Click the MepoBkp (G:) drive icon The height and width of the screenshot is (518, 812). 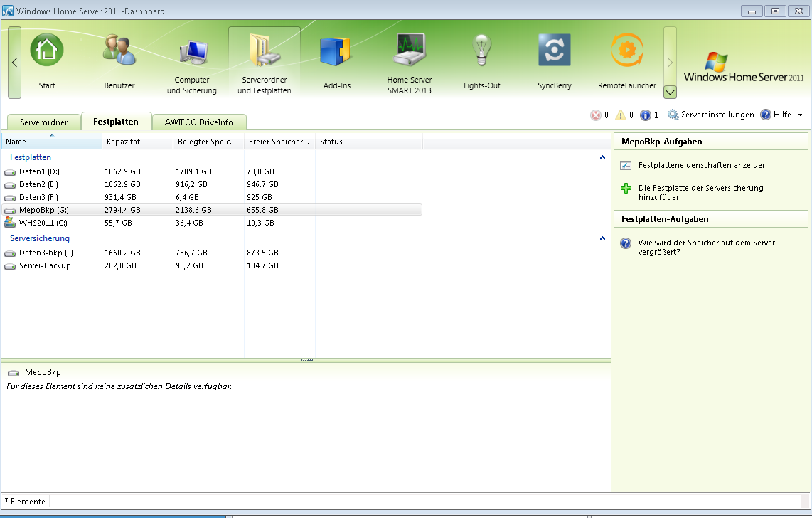pyautogui.click(x=10, y=211)
